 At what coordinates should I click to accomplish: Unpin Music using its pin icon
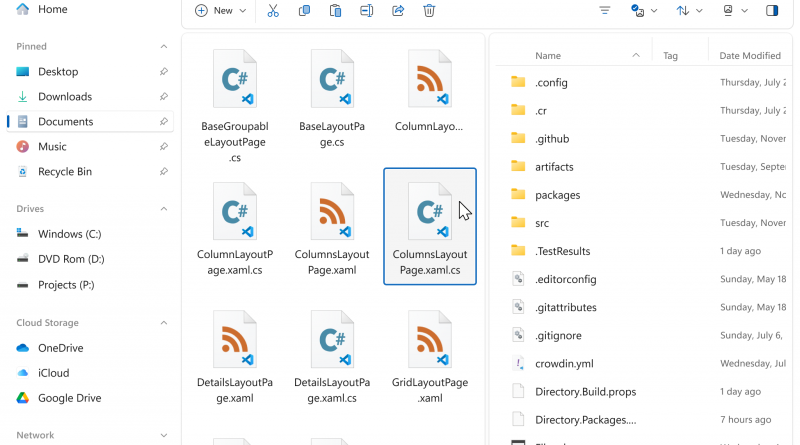point(164,146)
